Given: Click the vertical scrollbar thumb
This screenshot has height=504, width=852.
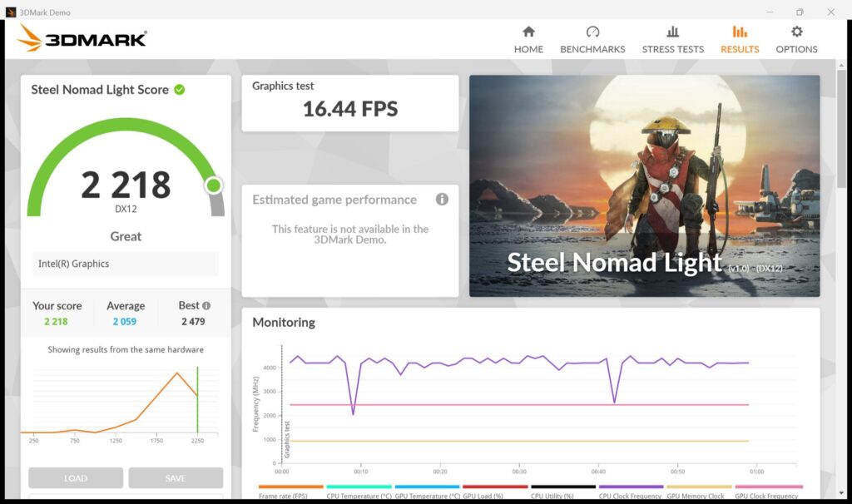Looking at the screenshot, I should [x=842, y=129].
